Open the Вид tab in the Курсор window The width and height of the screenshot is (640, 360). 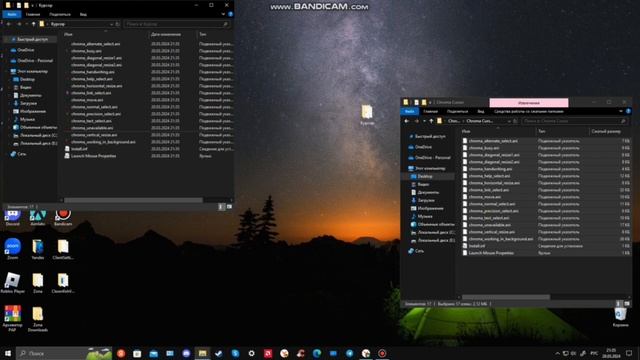(83, 14)
